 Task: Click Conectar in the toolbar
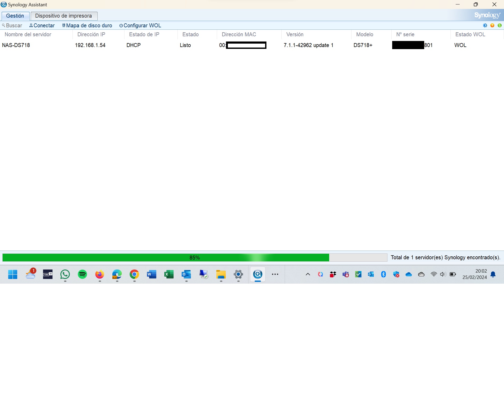tap(42, 25)
